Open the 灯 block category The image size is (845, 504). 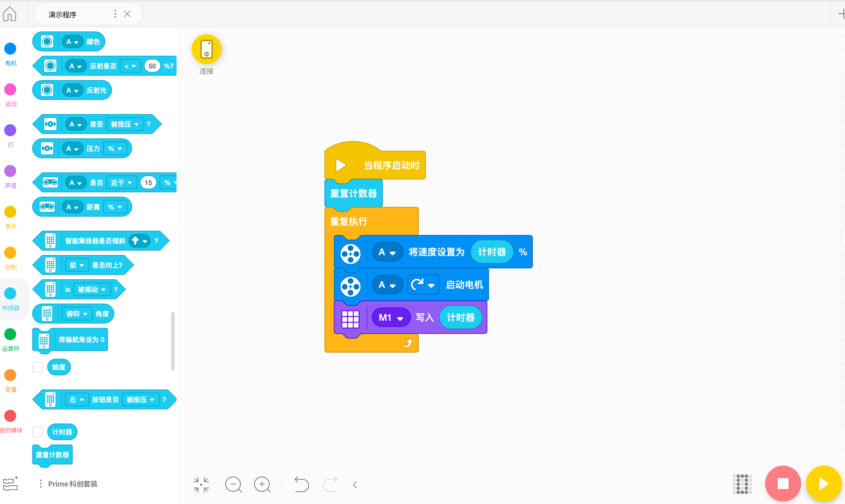click(x=10, y=136)
